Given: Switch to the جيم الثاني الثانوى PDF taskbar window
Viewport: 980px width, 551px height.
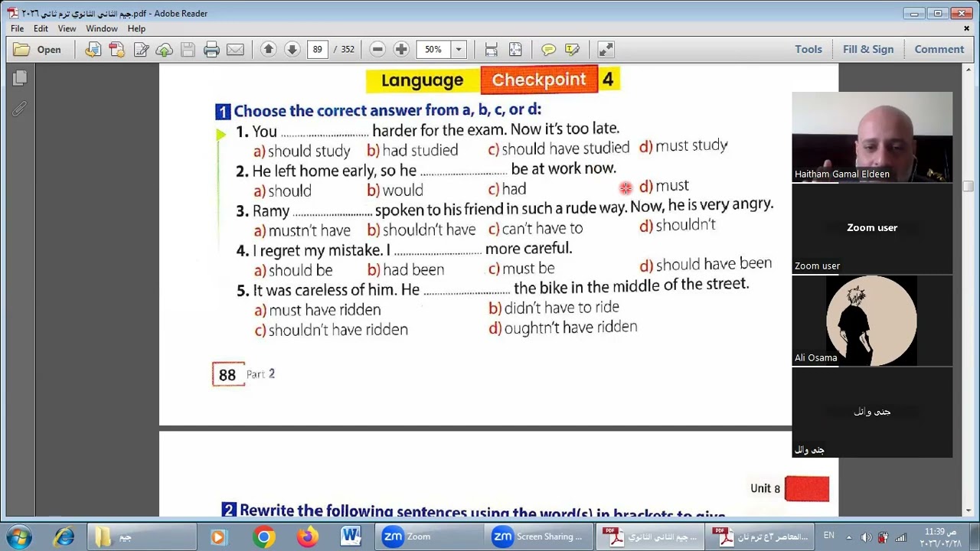Looking at the screenshot, I should click(x=648, y=536).
